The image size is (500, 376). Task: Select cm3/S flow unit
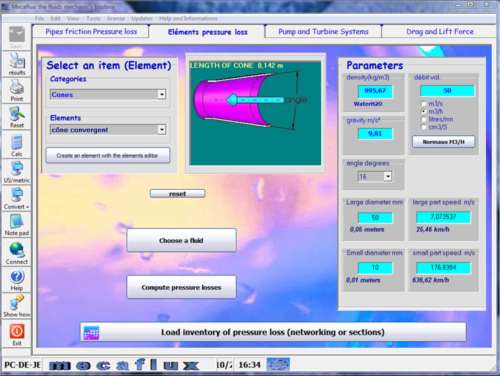[424, 127]
